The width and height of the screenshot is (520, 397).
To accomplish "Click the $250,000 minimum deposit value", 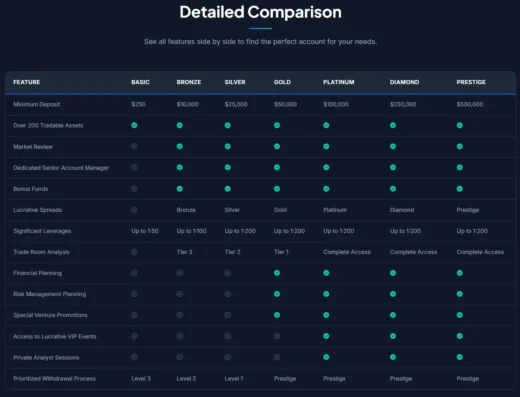I will click(403, 104).
